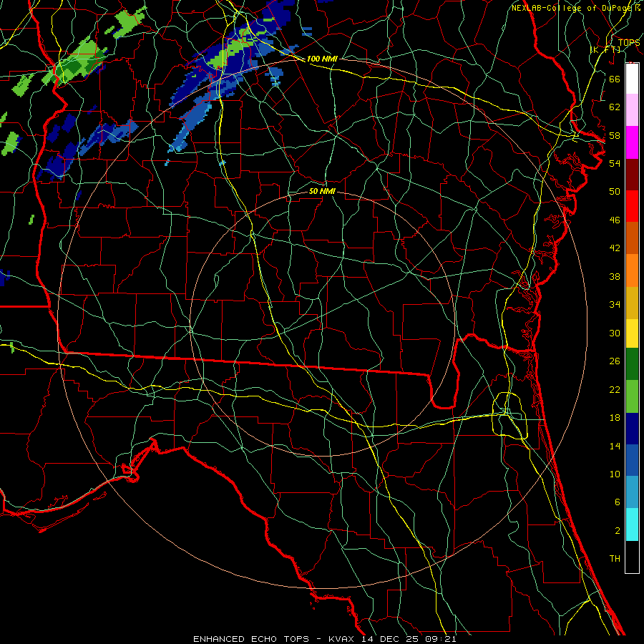This screenshot has width=644, height=644.
Task: Click the 10 value on the scale
Action: coord(615,474)
